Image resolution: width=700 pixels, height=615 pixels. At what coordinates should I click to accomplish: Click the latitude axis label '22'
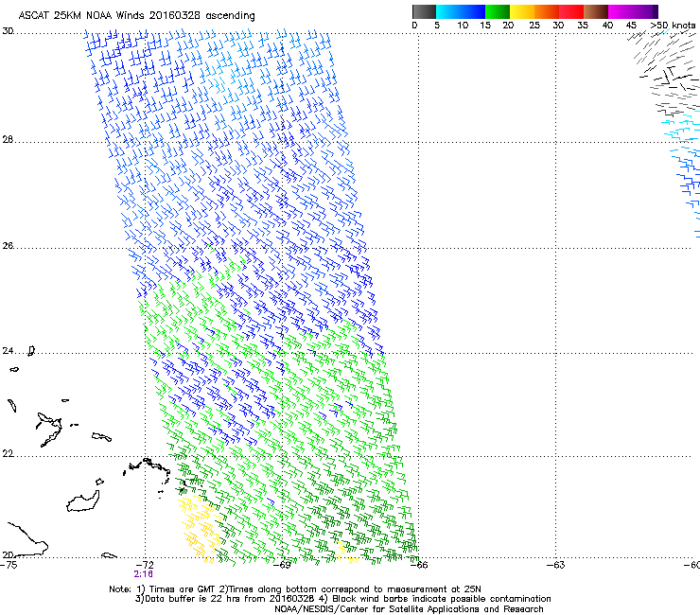click(x=8, y=454)
